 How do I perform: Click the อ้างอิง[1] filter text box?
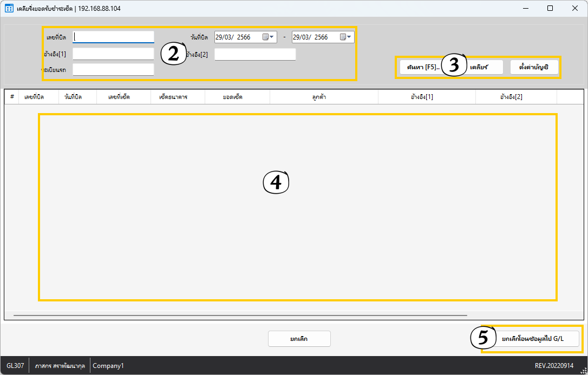click(x=113, y=54)
